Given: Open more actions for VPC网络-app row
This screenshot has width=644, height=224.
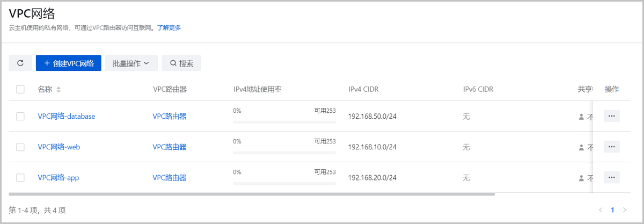Looking at the screenshot, I should coord(611,177).
